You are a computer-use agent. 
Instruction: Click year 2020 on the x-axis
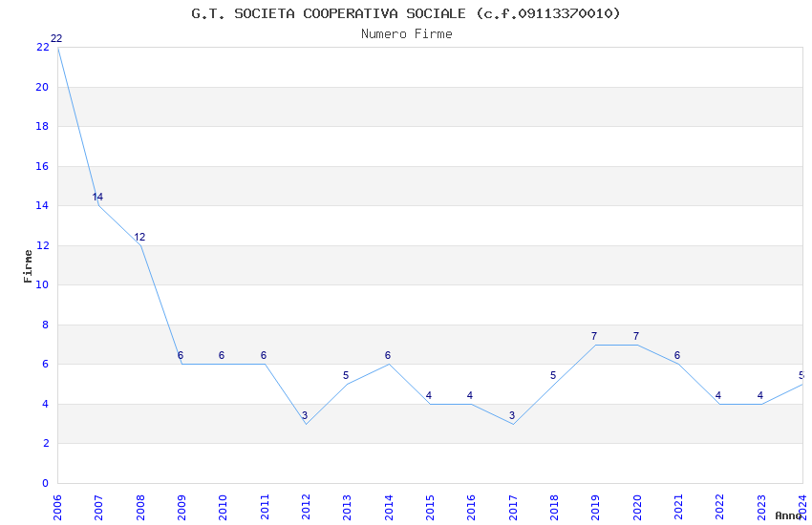click(637, 508)
